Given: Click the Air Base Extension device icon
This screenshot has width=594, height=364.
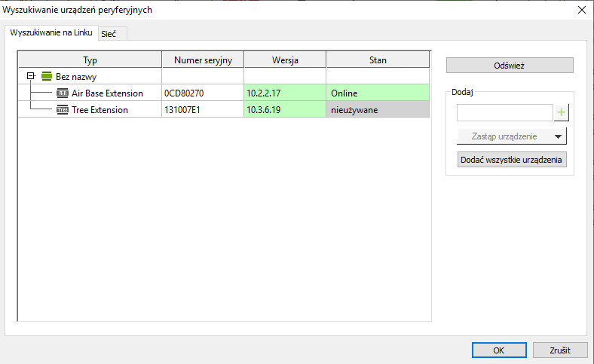Looking at the screenshot, I should pos(63,93).
